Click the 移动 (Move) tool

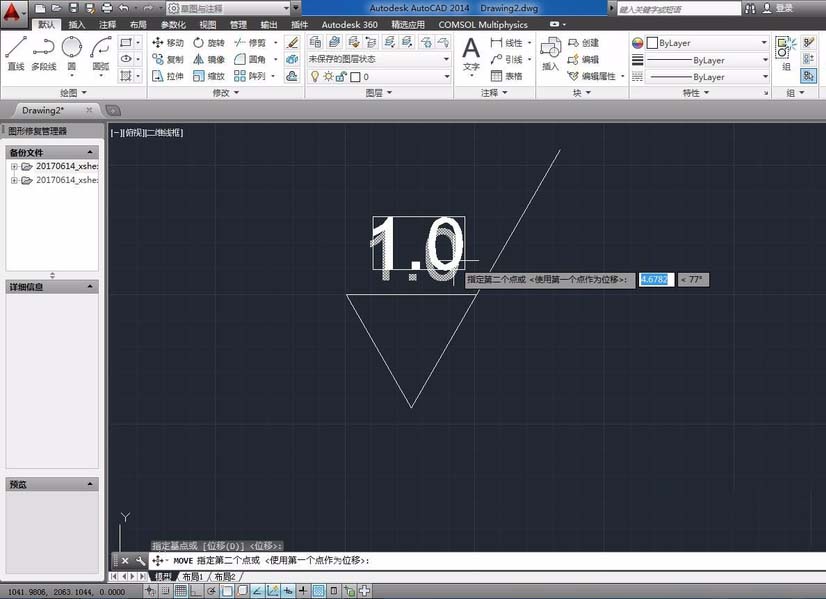(168, 43)
